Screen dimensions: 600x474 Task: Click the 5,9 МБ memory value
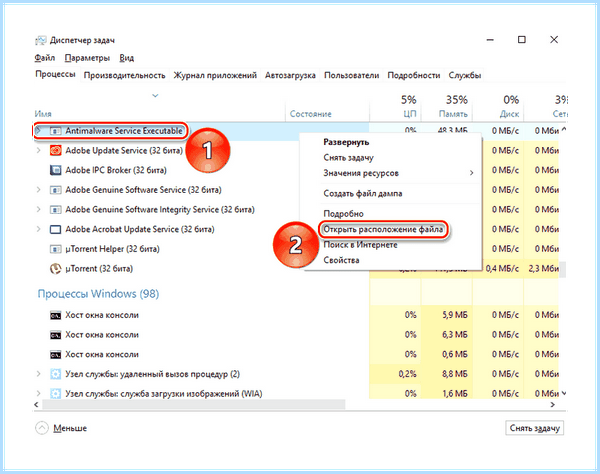tap(455, 315)
